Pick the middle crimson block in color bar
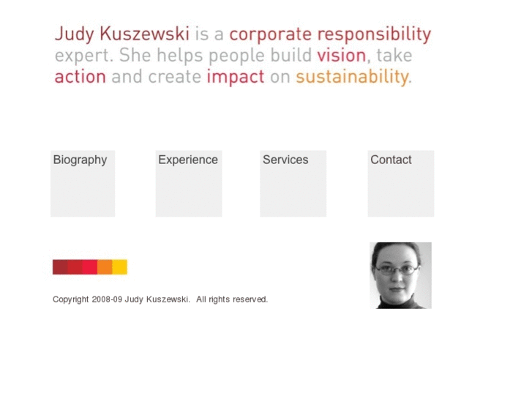Screen dimensions: 532x399 (90, 267)
